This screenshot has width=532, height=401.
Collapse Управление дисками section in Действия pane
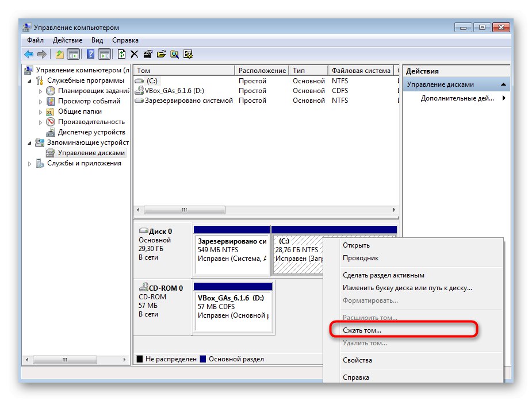click(503, 84)
